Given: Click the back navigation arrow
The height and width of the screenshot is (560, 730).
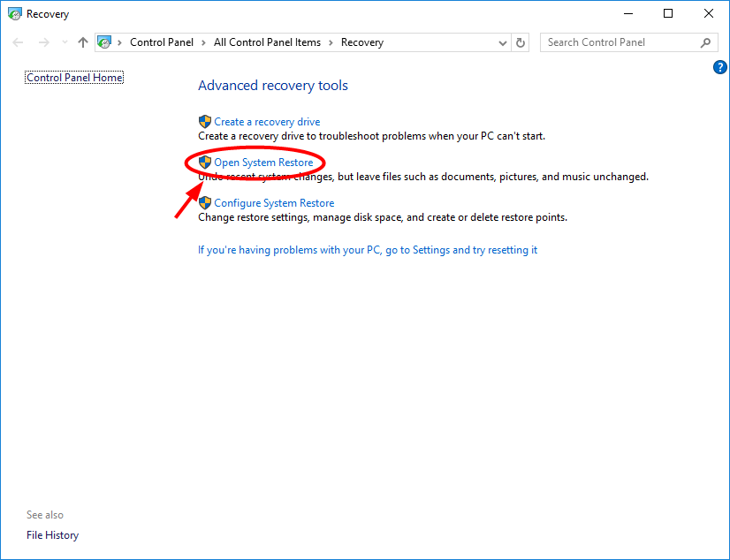Looking at the screenshot, I should pos(18,42).
